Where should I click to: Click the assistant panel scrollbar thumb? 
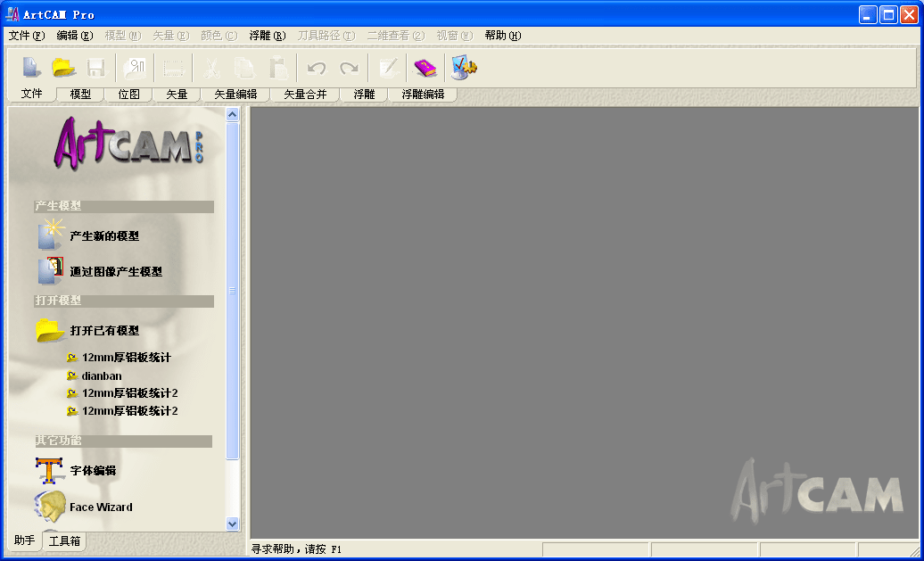(232, 291)
